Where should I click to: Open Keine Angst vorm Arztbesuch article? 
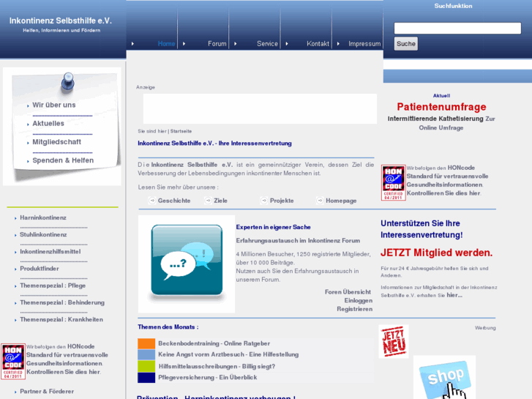[x=228, y=354]
